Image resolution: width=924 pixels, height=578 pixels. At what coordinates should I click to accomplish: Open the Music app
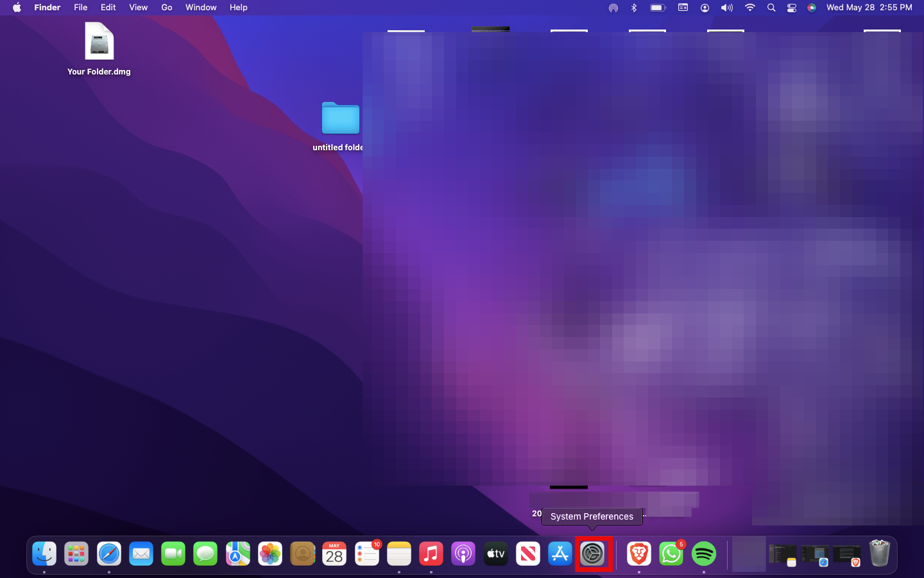(x=431, y=554)
